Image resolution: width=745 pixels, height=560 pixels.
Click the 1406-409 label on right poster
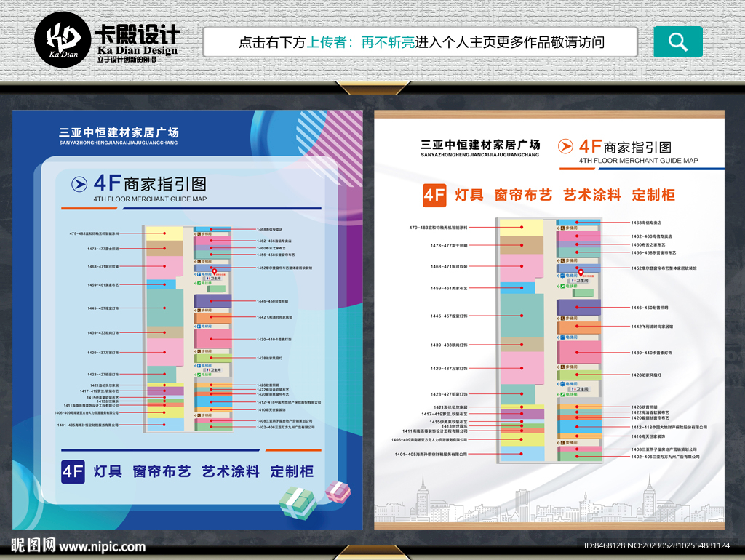click(429, 440)
